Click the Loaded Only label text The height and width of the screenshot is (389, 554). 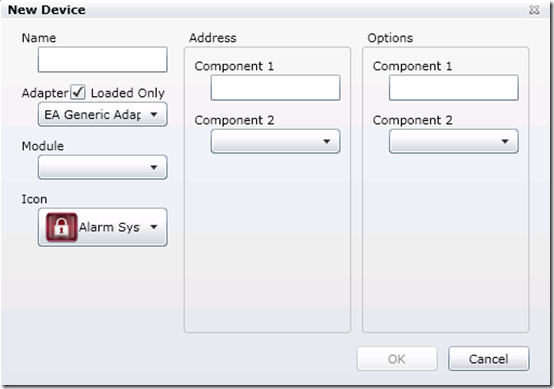pos(128,93)
